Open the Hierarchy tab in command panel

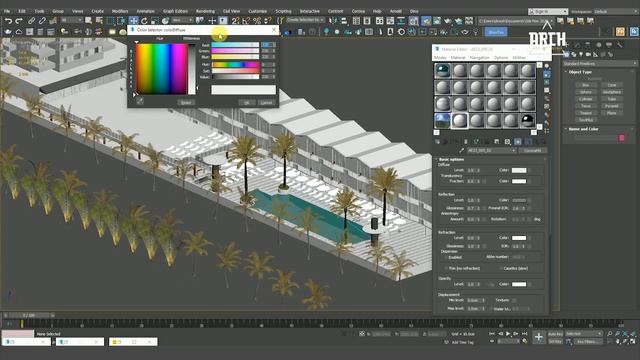click(587, 45)
